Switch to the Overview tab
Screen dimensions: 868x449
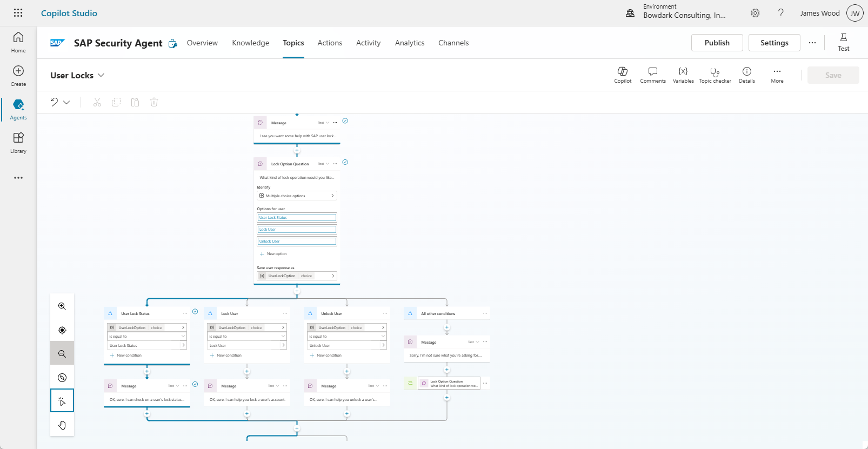(202, 43)
